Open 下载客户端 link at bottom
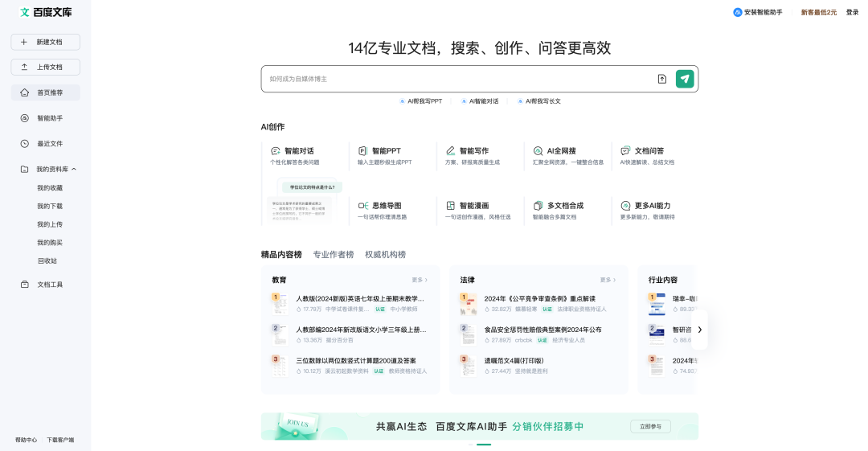The width and height of the screenshot is (868, 451). point(60,440)
